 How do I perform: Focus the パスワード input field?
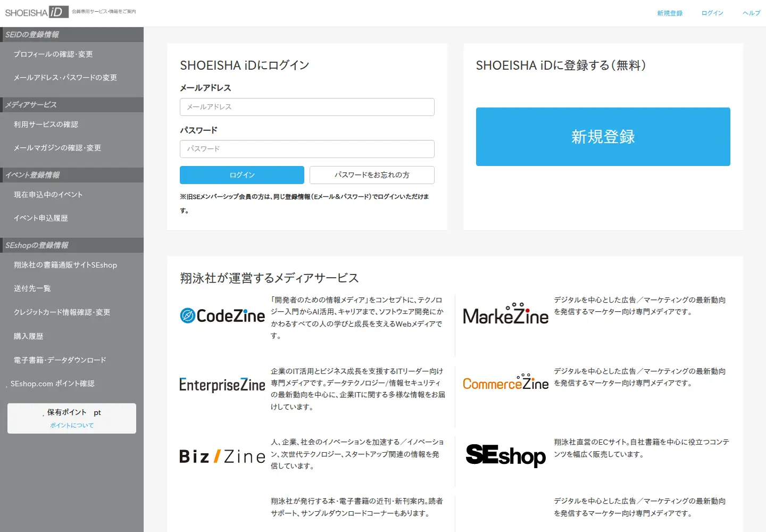click(307, 149)
